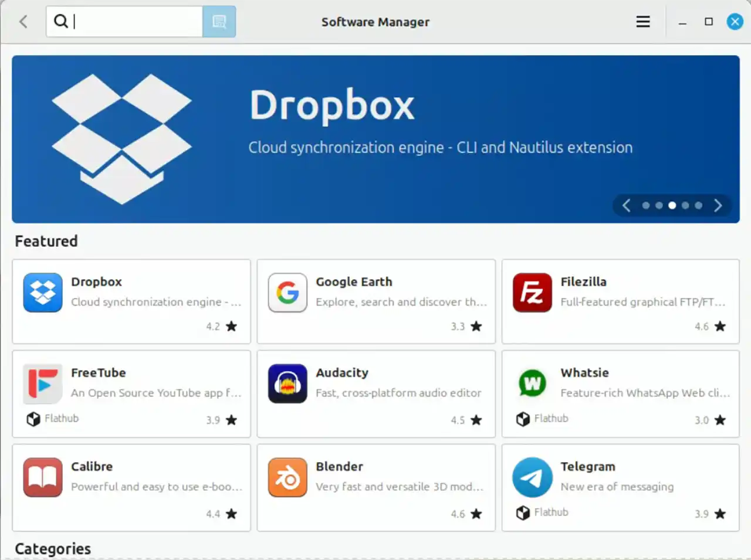
Task: Click the banner text "Cloud synchronization engine - CLI and Nautilus extension"
Action: [x=440, y=147]
